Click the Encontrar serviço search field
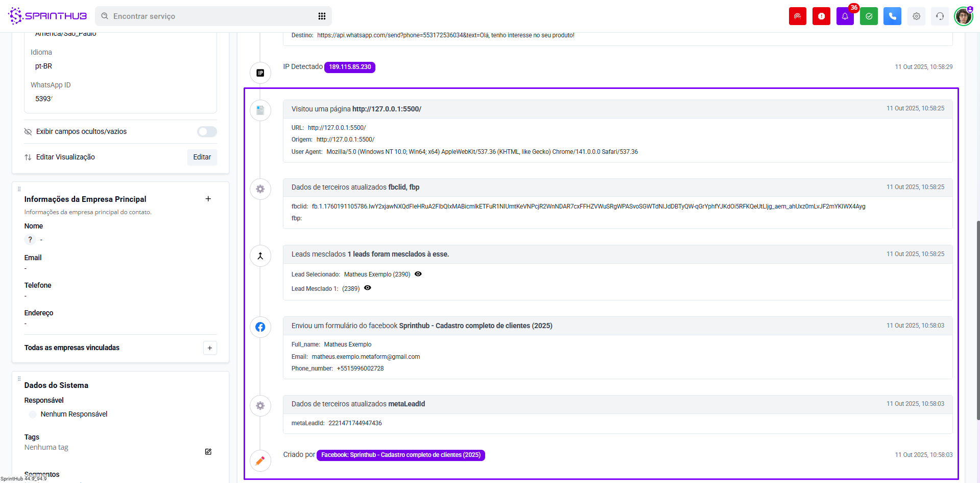 (x=209, y=16)
